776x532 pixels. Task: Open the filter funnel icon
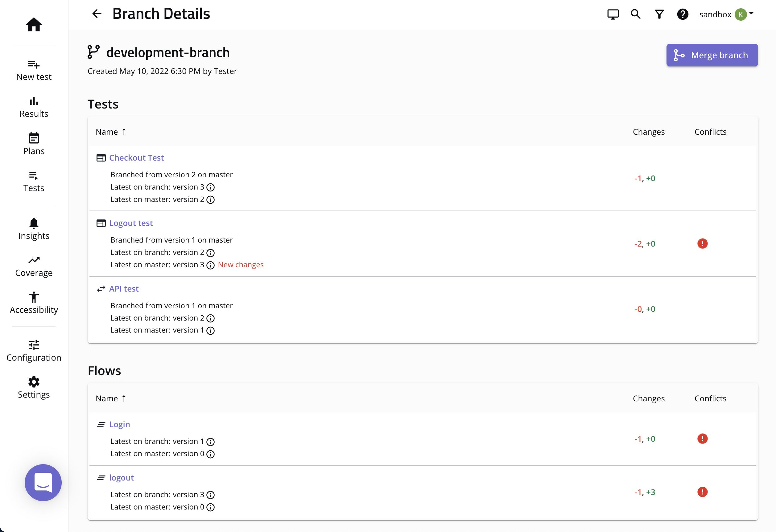659,14
